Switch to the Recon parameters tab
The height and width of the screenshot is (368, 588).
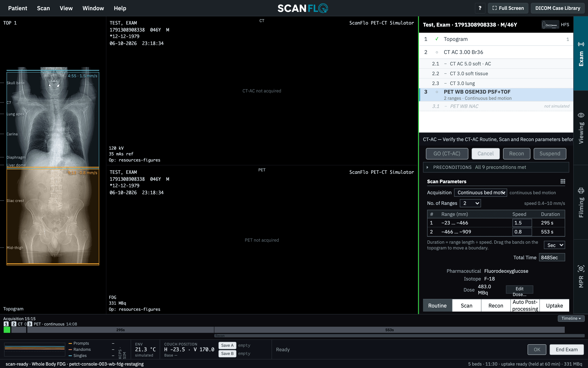[496, 305]
